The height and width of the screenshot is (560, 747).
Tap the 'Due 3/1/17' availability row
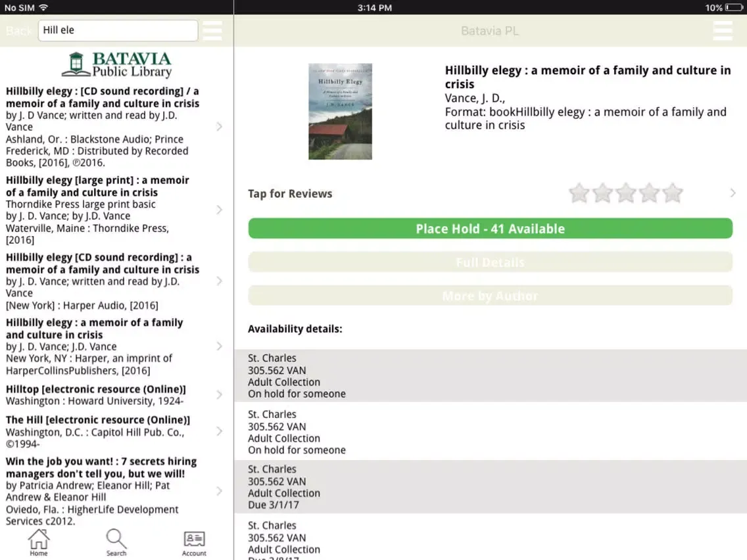[491, 486]
